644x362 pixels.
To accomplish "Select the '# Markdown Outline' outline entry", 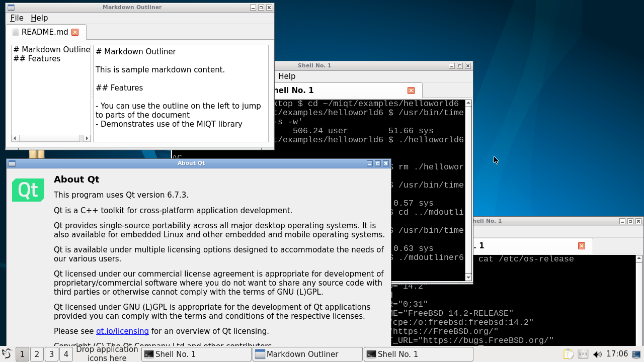I will (x=51, y=49).
